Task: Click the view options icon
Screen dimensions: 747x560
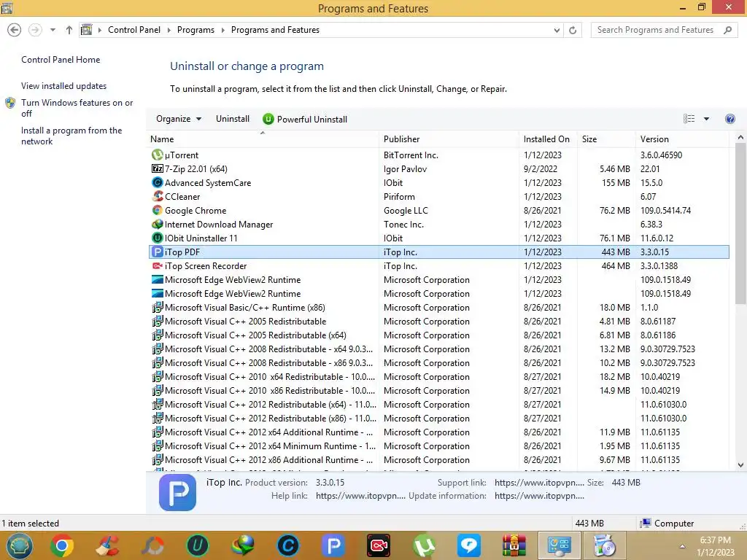Action: pyautogui.click(x=689, y=119)
